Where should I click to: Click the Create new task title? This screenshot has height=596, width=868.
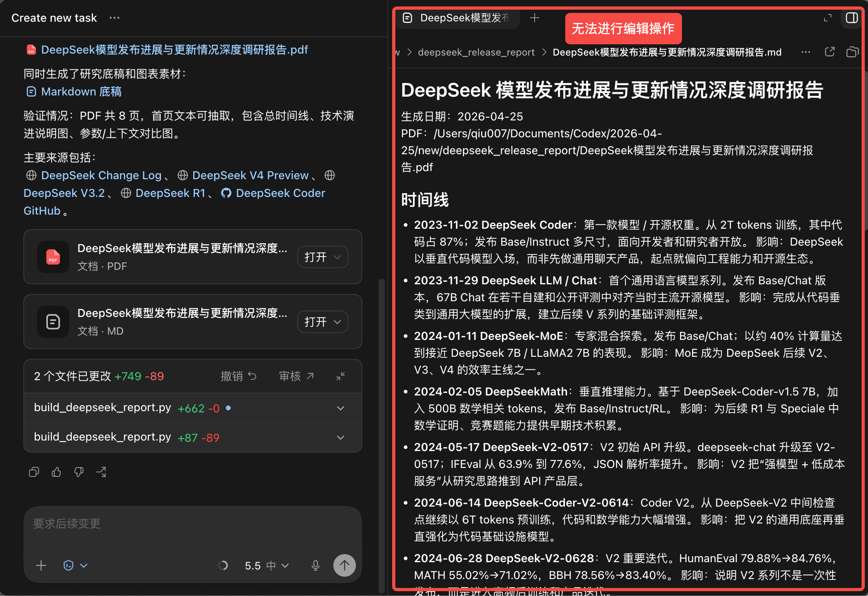point(54,18)
